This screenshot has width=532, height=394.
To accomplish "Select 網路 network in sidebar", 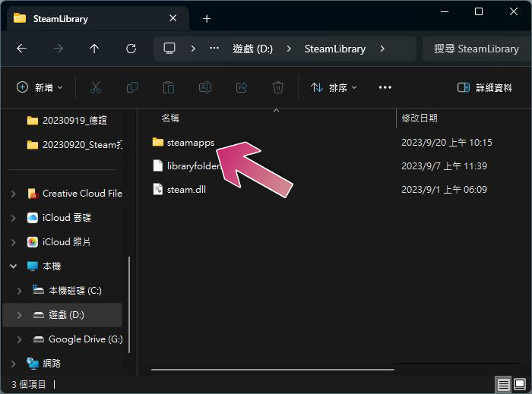I will pyautogui.click(x=44, y=364).
